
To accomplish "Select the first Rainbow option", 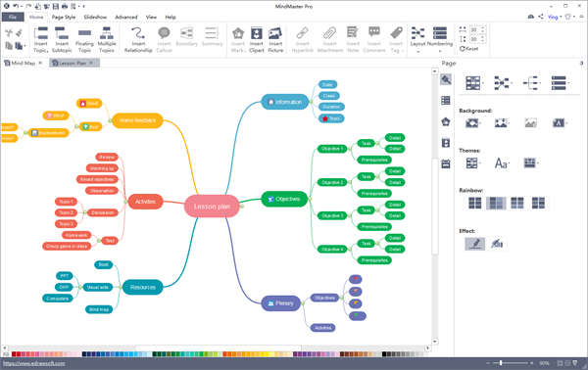I will [474, 203].
